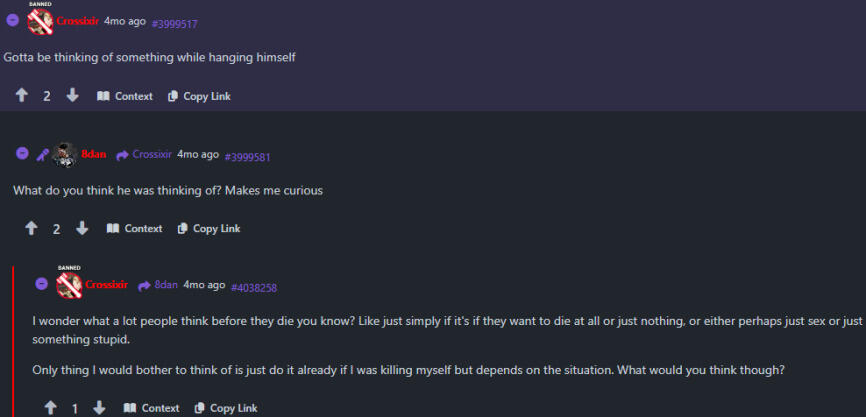866x417 pixels.
Task: Open Crossixir's avatar on top comment
Action: [x=40, y=21]
